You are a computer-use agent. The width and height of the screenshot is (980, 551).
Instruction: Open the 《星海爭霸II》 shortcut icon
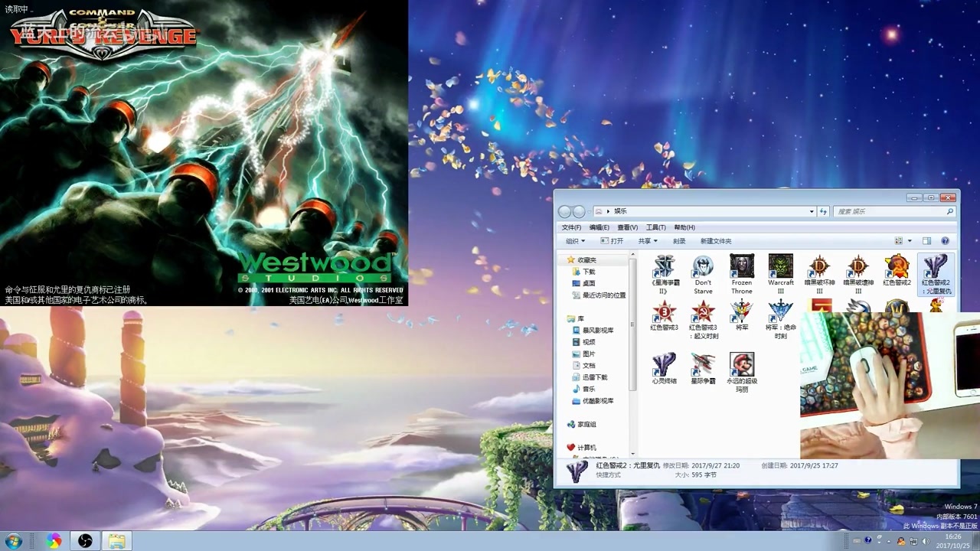(x=664, y=274)
